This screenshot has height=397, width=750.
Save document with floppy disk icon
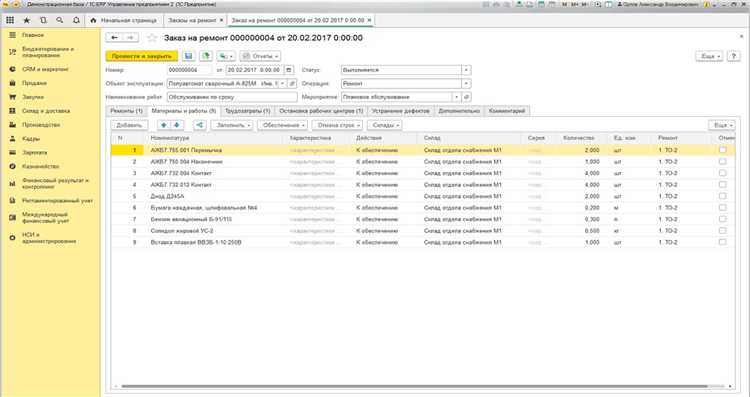point(188,56)
